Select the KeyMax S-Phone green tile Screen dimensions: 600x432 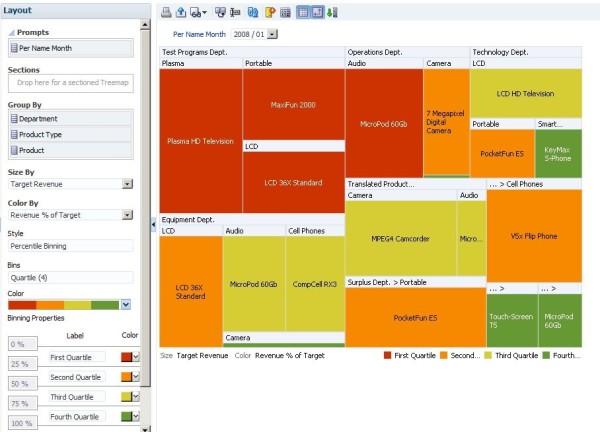click(x=559, y=154)
